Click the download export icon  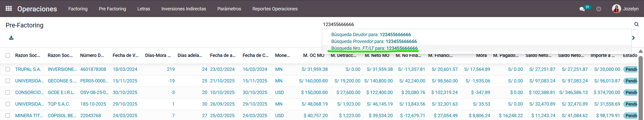tap(11, 38)
